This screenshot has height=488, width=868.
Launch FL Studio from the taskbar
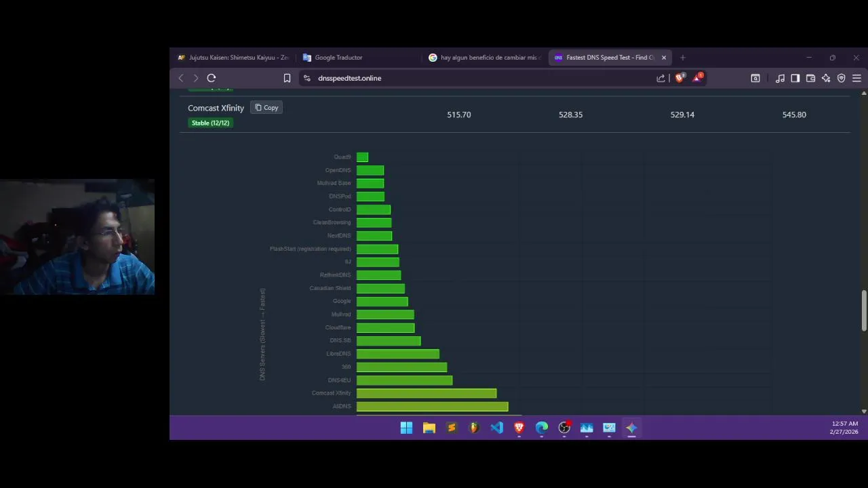(x=474, y=428)
